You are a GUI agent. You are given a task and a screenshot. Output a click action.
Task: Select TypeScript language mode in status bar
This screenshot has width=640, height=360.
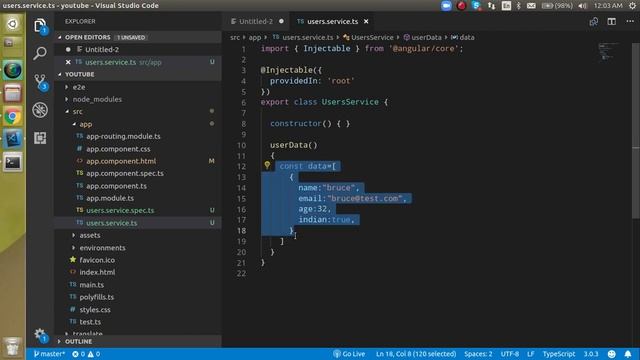pyautogui.click(x=558, y=354)
